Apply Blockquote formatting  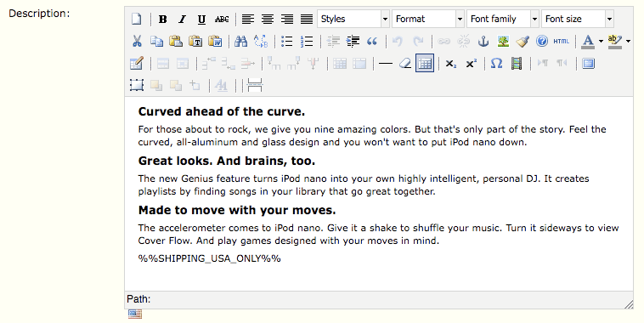click(x=372, y=41)
